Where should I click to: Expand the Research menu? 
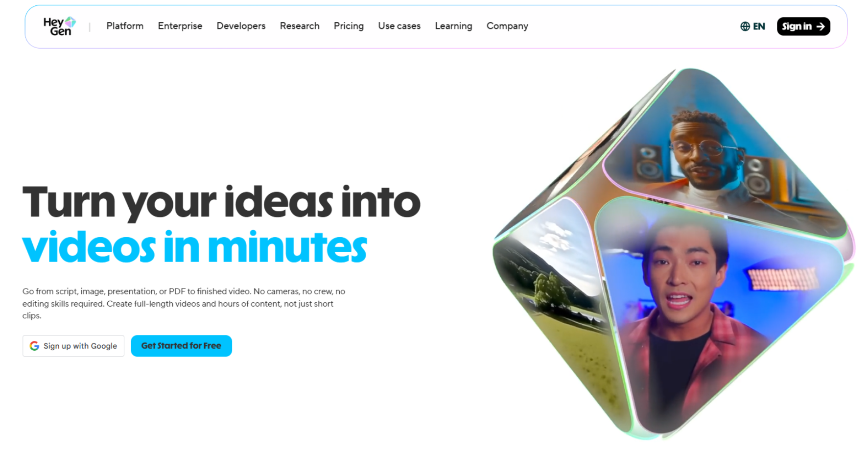point(300,26)
